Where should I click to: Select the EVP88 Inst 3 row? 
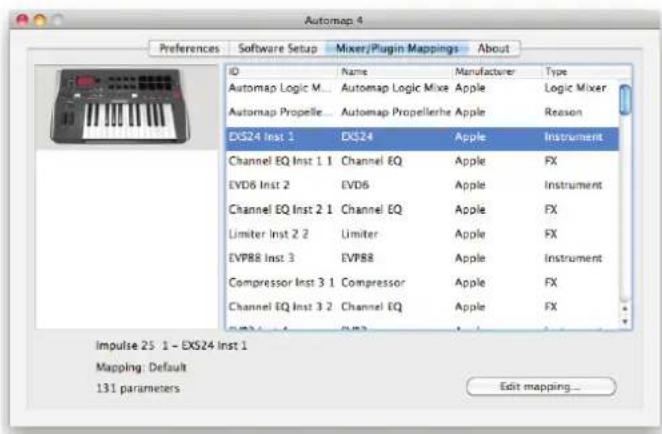422,258
